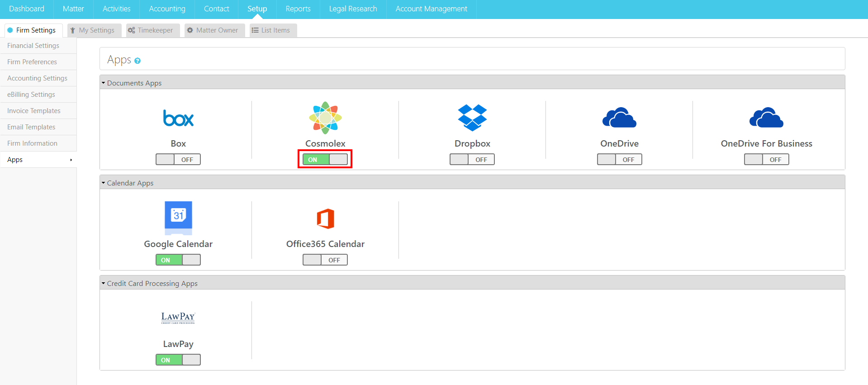This screenshot has height=385, width=868.
Task: Open Invoice Templates in sidebar
Action: coord(38,111)
